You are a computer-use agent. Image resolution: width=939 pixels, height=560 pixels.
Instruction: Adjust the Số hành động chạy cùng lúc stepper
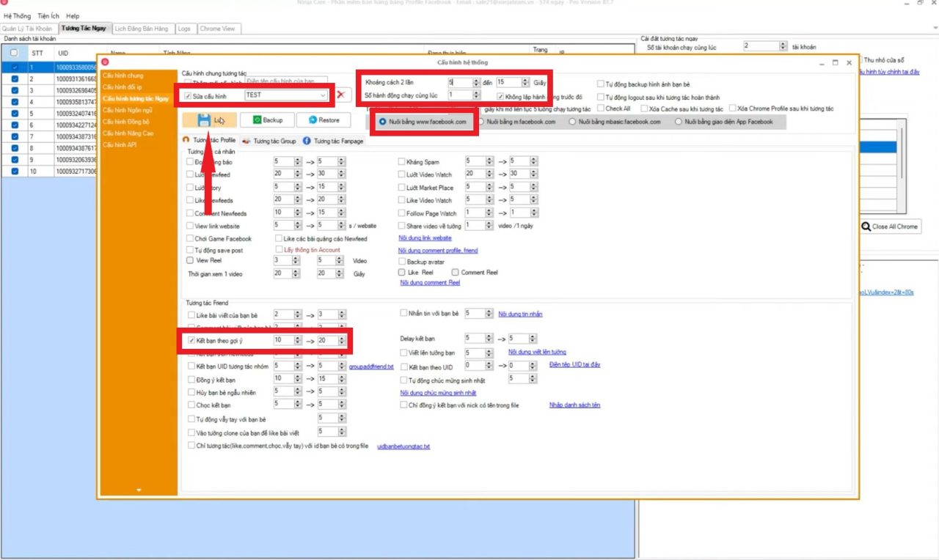476,95
